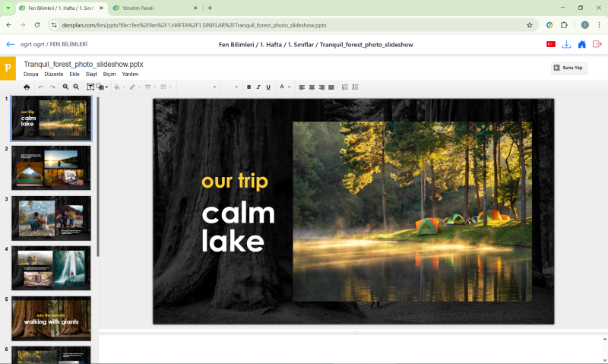
Task: Insert a text box from the toolbar
Action: click(x=90, y=87)
